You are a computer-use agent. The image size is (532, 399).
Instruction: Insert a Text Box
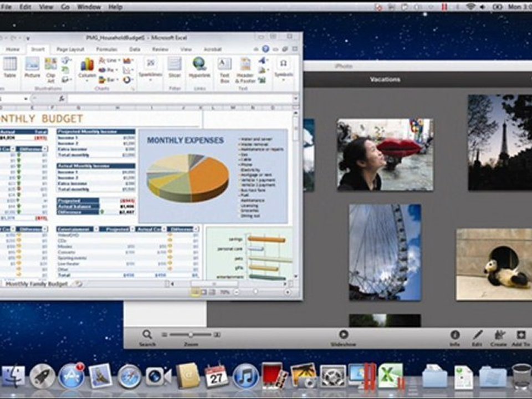click(x=224, y=70)
